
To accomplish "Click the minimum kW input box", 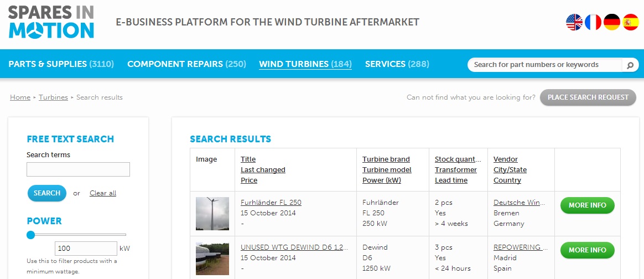I will 86,249.
